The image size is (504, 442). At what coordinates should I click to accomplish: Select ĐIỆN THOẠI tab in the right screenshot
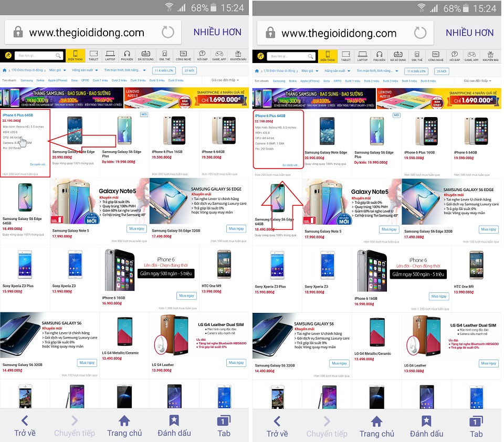[328, 56]
